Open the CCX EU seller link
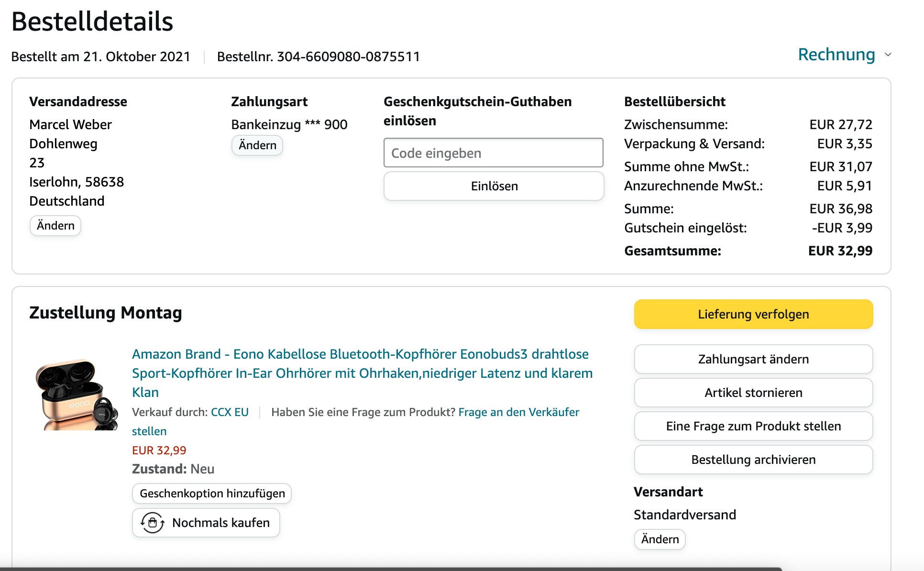Image resolution: width=924 pixels, height=571 pixels. (x=230, y=412)
